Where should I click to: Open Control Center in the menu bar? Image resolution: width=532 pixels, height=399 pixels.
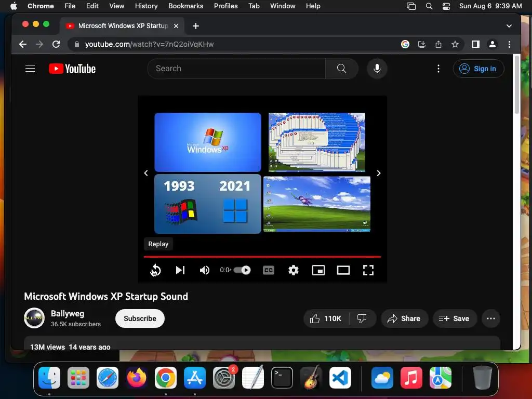coord(446,6)
